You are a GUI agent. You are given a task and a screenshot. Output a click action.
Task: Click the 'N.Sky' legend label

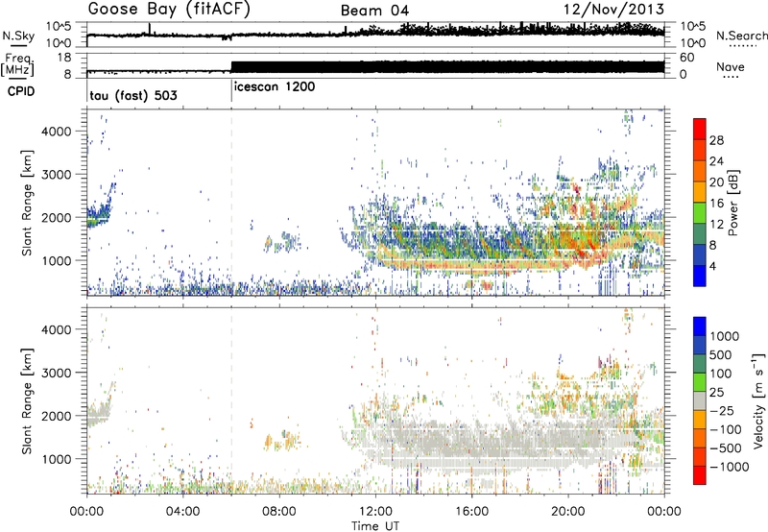[18, 36]
